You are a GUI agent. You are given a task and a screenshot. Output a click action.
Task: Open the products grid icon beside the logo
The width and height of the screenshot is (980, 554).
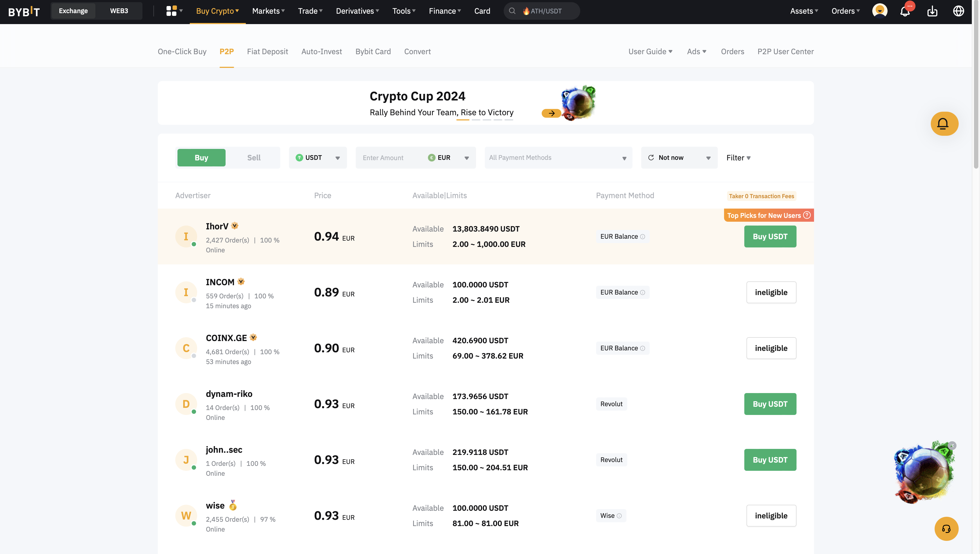click(x=171, y=11)
